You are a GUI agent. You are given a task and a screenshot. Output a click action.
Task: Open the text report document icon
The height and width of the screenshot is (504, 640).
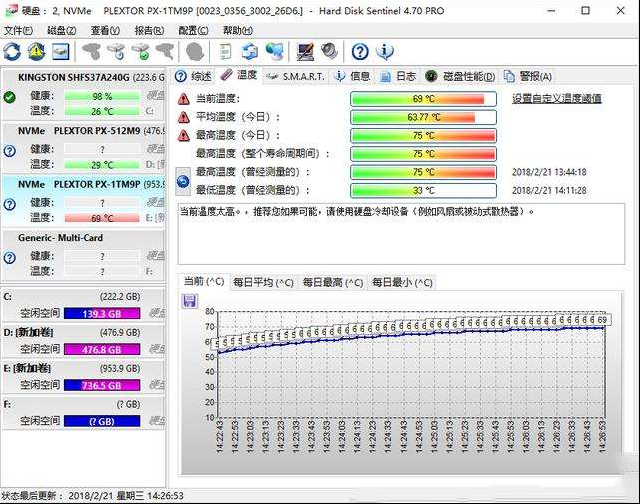coord(225,52)
